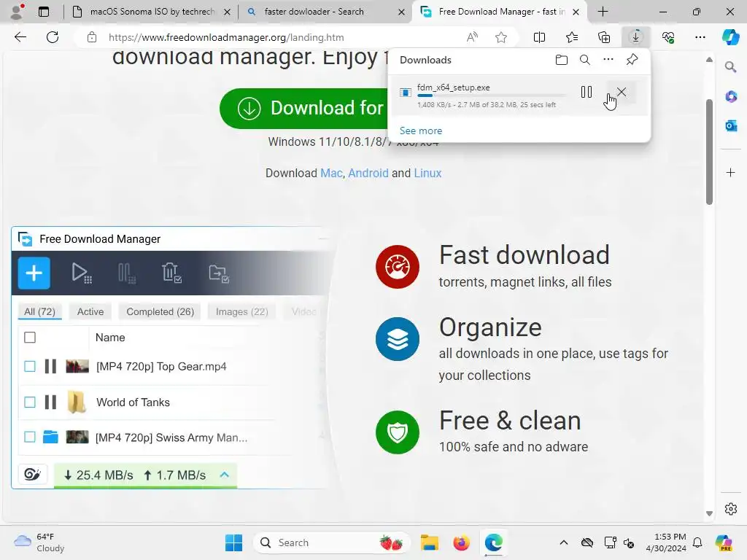Open the Linux download link
747x560 pixels.
tap(427, 173)
